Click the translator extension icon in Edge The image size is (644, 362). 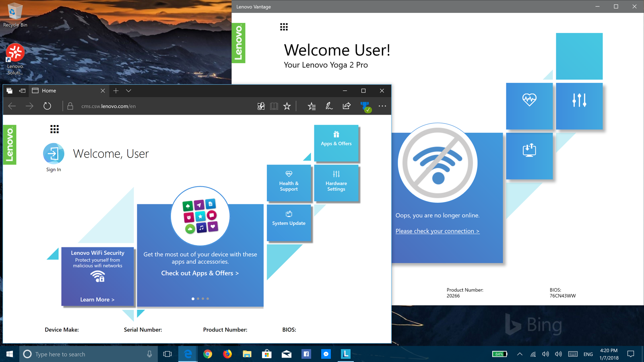point(261,106)
